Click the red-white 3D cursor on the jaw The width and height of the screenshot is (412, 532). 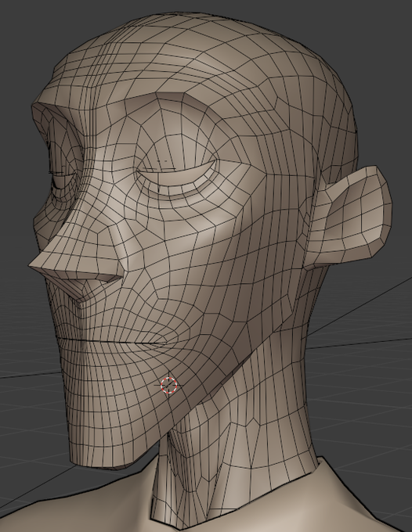169,386
